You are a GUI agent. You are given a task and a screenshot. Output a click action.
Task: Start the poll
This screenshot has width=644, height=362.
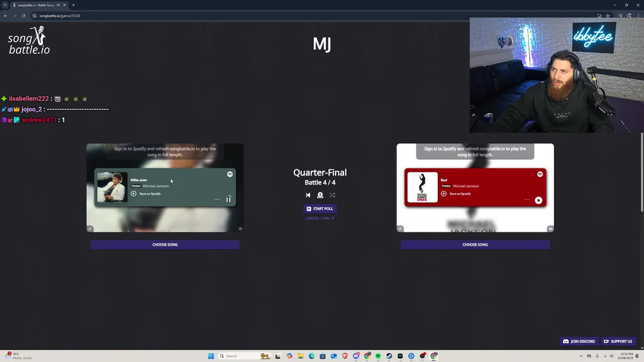[320, 209]
